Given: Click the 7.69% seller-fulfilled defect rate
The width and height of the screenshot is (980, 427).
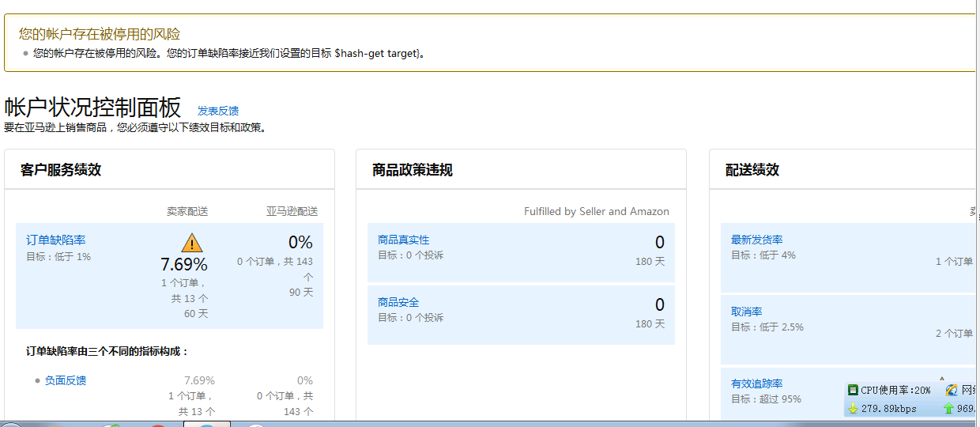Looking at the screenshot, I should [184, 264].
